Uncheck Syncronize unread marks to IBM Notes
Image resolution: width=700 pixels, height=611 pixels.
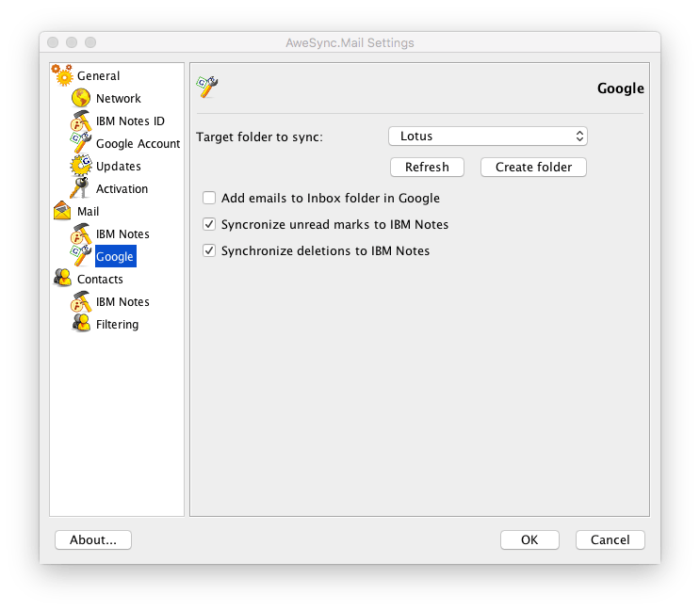click(x=209, y=225)
